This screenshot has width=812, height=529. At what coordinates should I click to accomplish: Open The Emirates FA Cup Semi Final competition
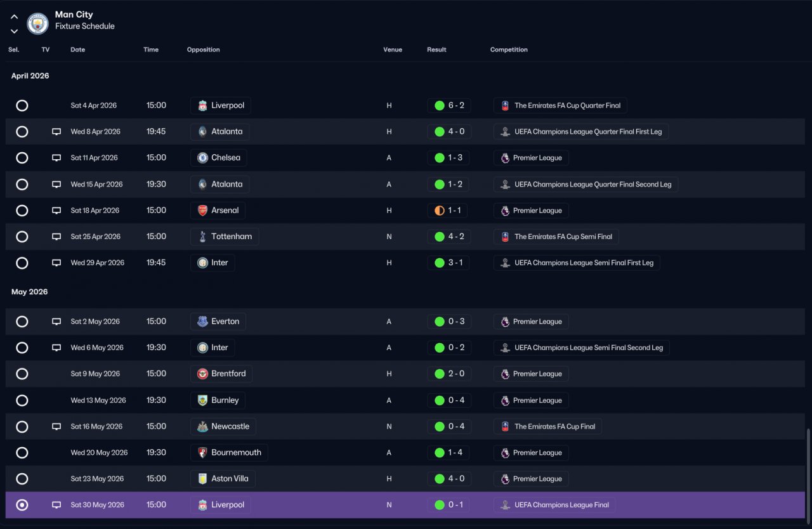tap(556, 237)
